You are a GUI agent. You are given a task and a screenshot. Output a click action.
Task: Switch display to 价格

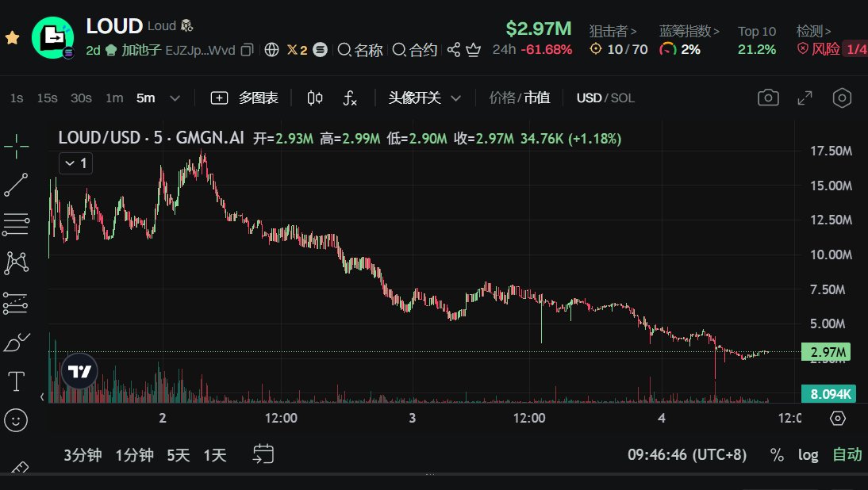[x=501, y=98]
